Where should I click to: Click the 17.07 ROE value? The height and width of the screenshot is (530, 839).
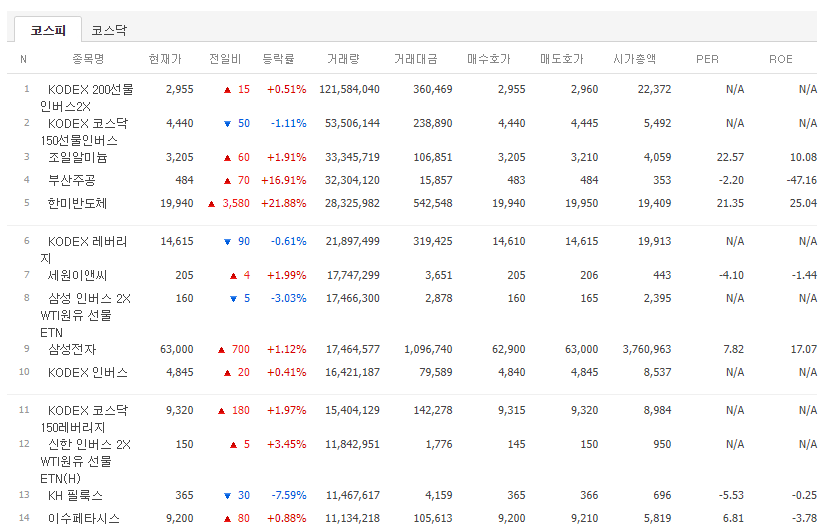(x=804, y=349)
